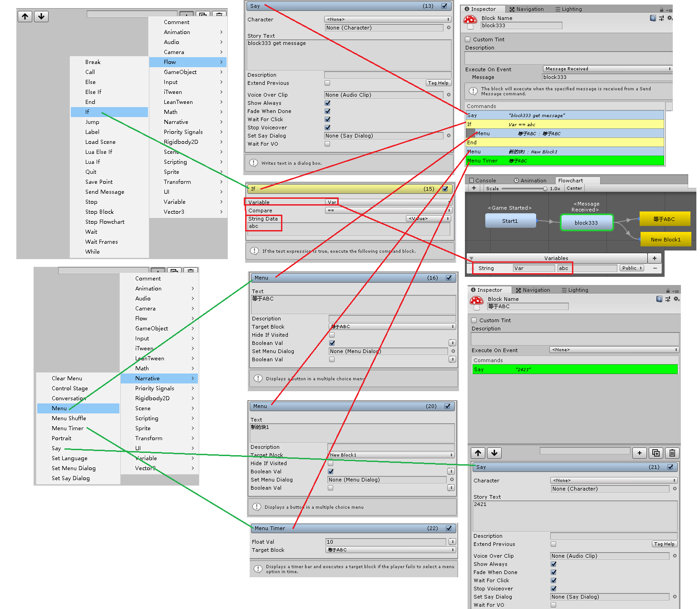The image size is (700, 609).
Task: Adjust the flowchart Scale slider
Action: [x=545, y=188]
